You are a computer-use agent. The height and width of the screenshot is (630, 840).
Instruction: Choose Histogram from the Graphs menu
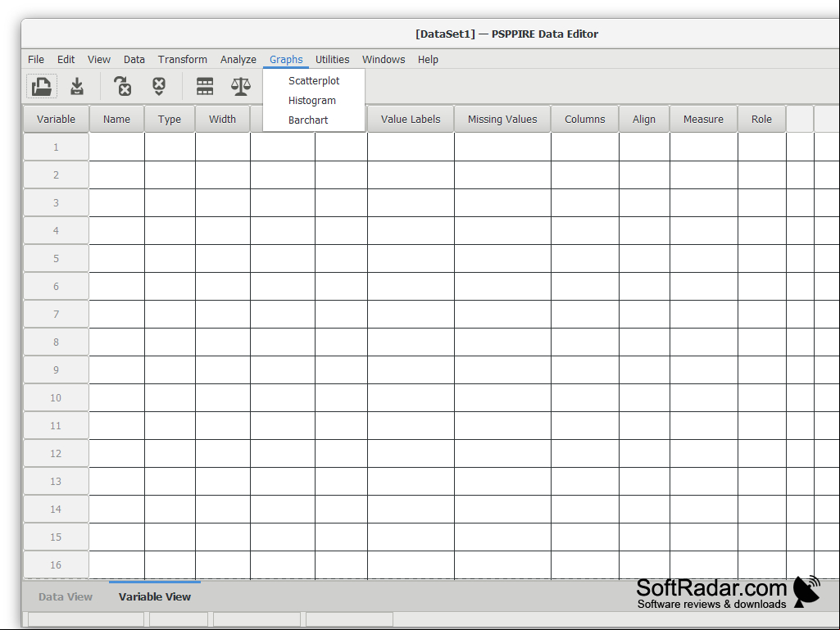point(314,101)
